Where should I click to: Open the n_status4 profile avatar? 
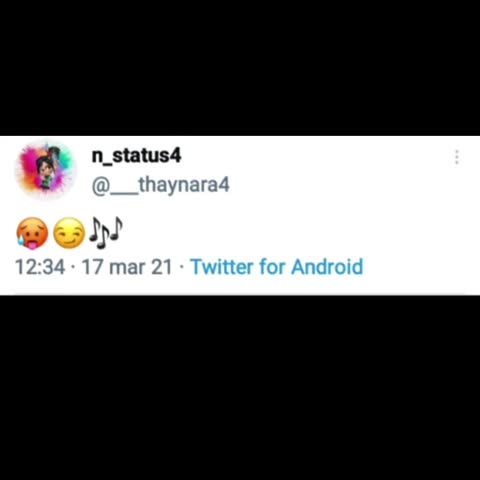point(46,170)
